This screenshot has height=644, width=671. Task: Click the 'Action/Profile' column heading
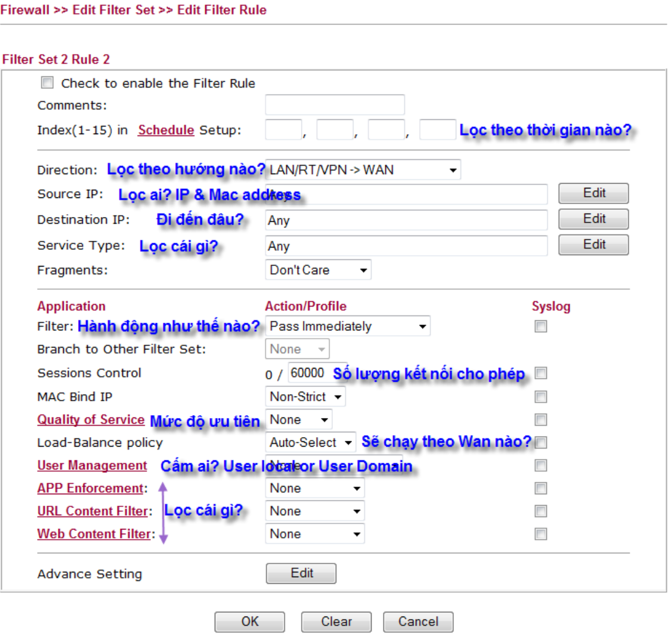pyautogui.click(x=305, y=306)
